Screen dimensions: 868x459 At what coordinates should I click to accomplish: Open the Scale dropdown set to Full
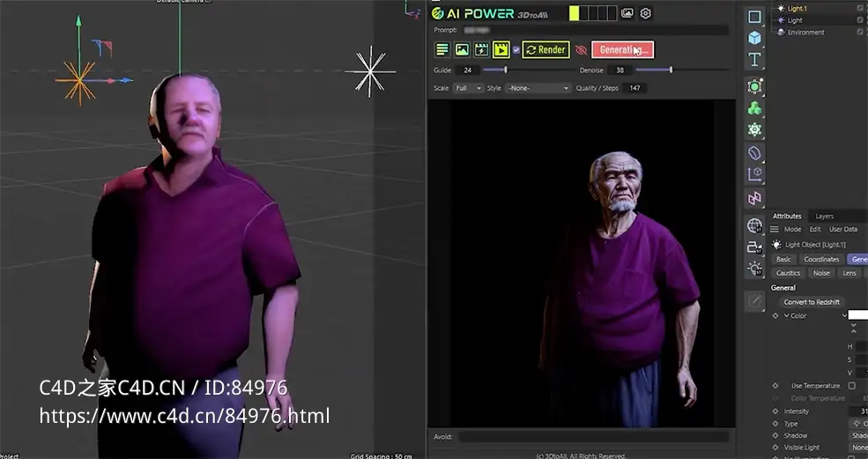[x=468, y=88]
